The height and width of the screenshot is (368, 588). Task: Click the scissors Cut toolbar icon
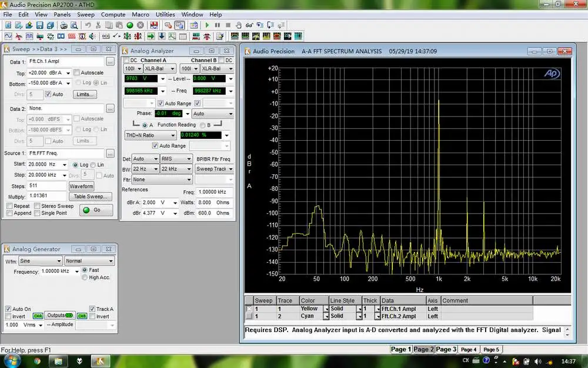tap(98, 25)
